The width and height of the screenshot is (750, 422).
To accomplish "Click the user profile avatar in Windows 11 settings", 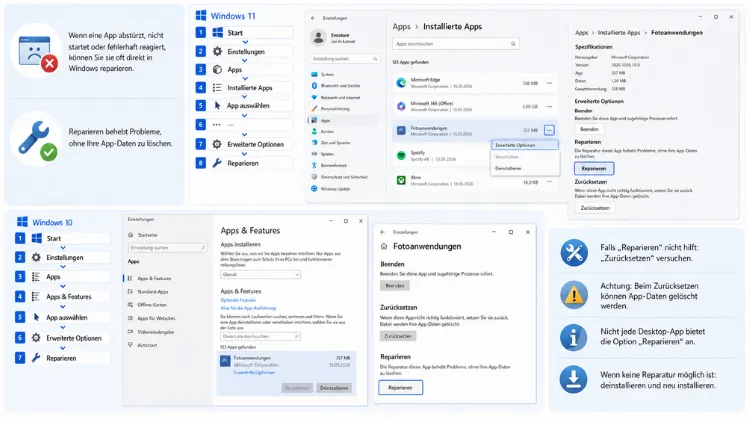I will coord(318,37).
